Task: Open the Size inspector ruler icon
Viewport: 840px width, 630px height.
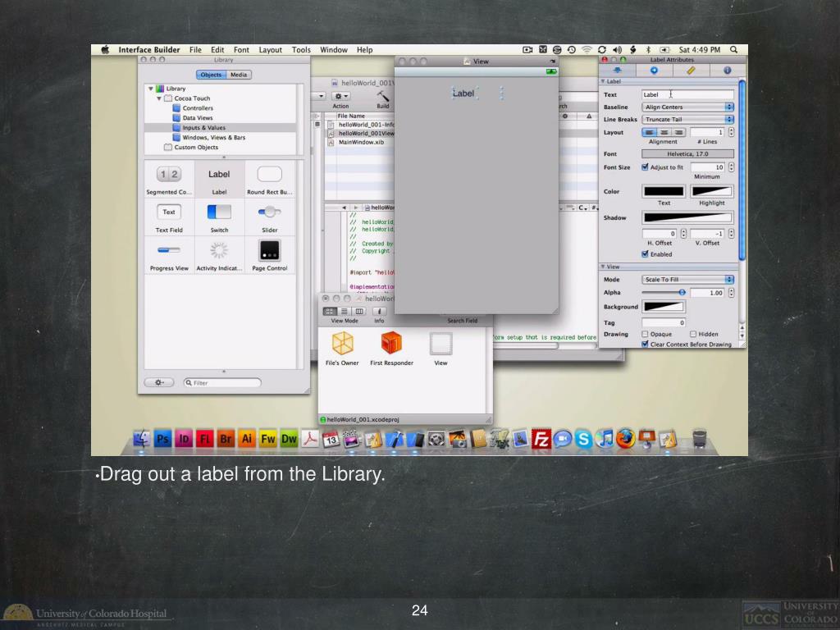Action: click(x=691, y=71)
